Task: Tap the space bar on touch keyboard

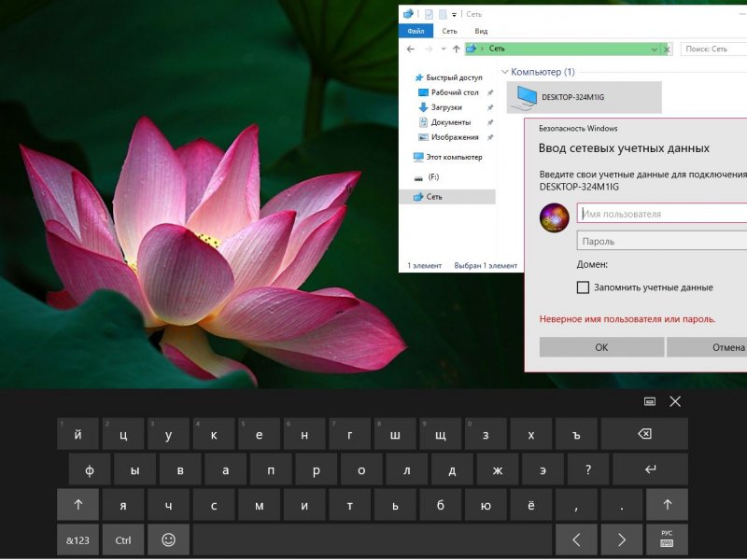Action: [373, 540]
